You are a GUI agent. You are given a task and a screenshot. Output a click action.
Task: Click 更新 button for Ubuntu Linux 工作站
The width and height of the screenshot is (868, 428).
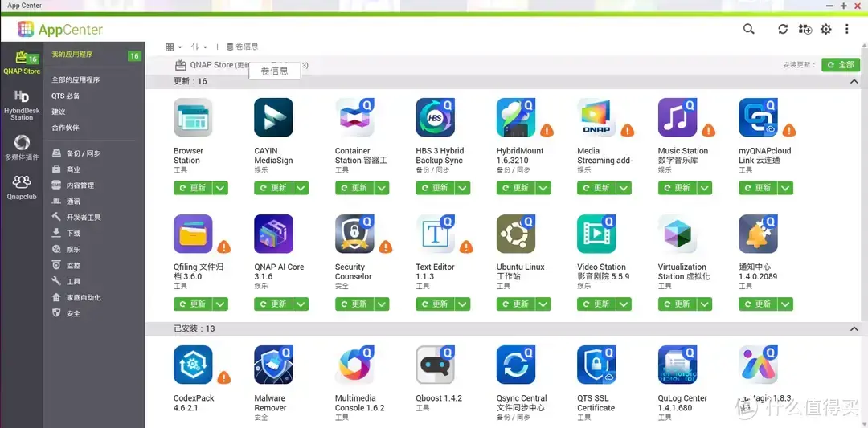point(516,304)
